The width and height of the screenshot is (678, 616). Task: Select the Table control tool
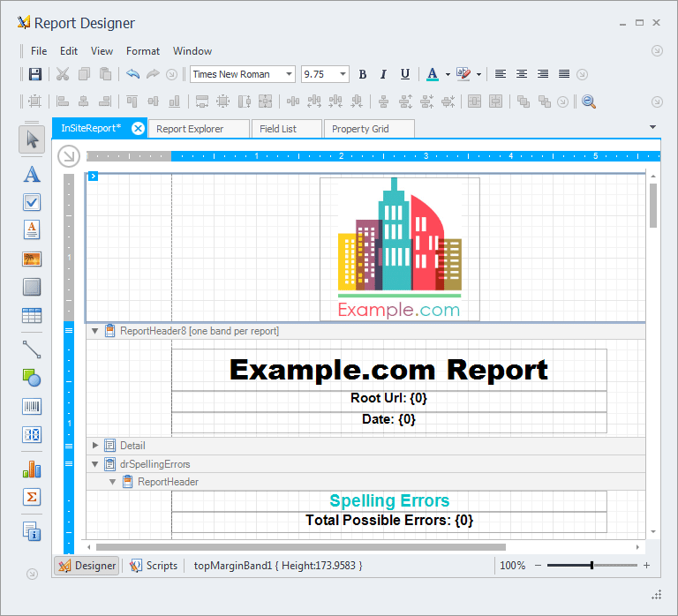32,316
